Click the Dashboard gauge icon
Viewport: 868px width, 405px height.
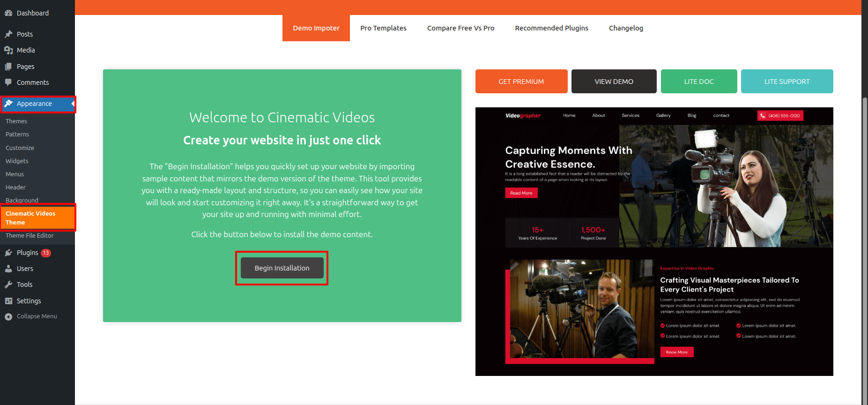(8, 13)
